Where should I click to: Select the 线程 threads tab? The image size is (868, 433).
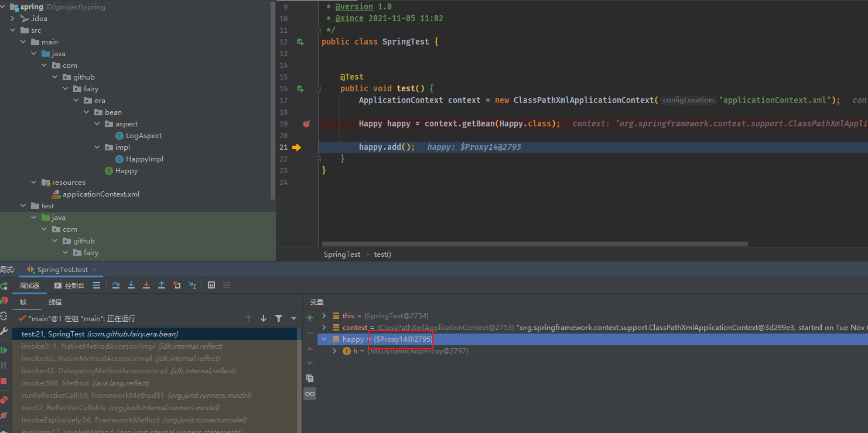(55, 302)
